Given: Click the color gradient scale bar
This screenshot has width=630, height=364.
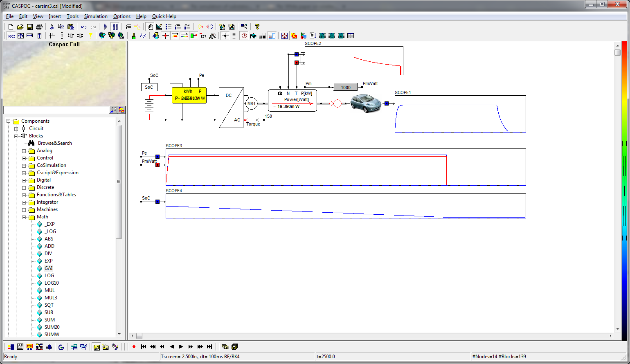Looking at the screenshot, I should point(624,190).
